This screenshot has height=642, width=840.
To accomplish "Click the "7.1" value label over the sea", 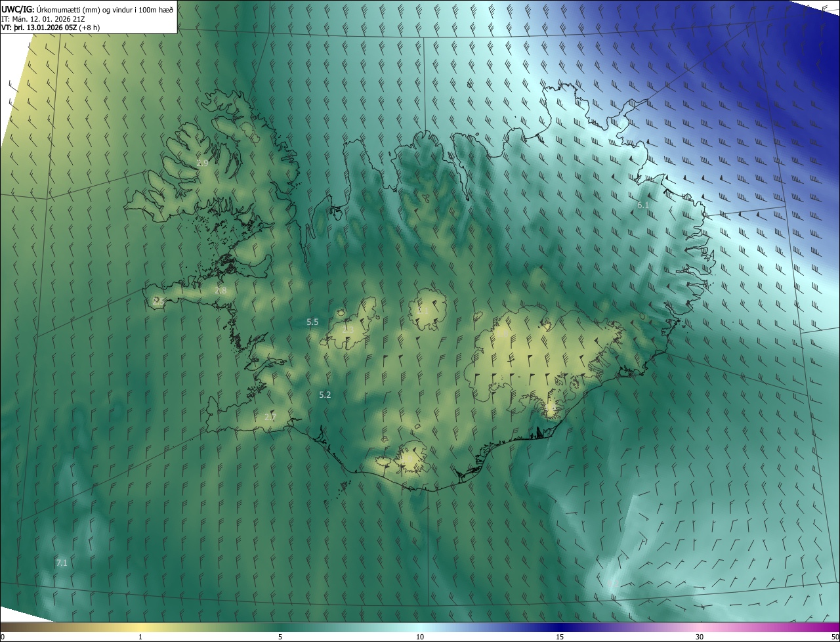I will [x=62, y=563].
